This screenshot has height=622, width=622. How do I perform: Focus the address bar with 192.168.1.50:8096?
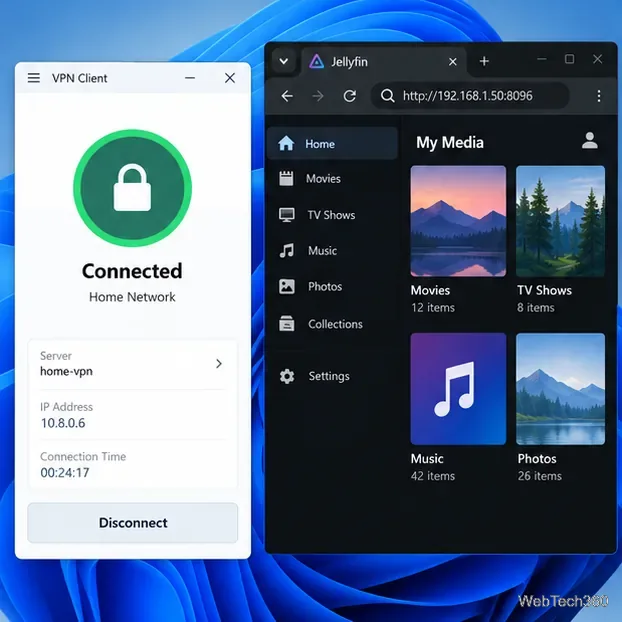pos(470,96)
